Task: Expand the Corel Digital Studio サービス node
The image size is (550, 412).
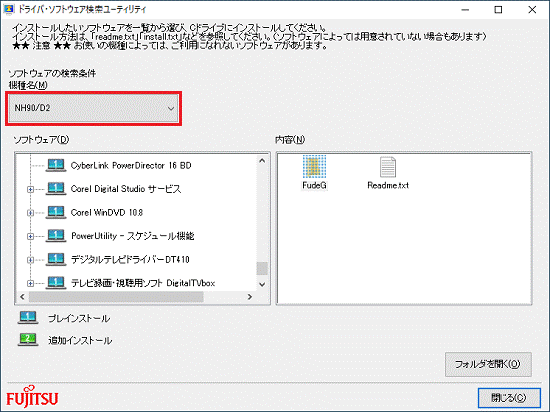Action: pyautogui.click(x=30, y=189)
